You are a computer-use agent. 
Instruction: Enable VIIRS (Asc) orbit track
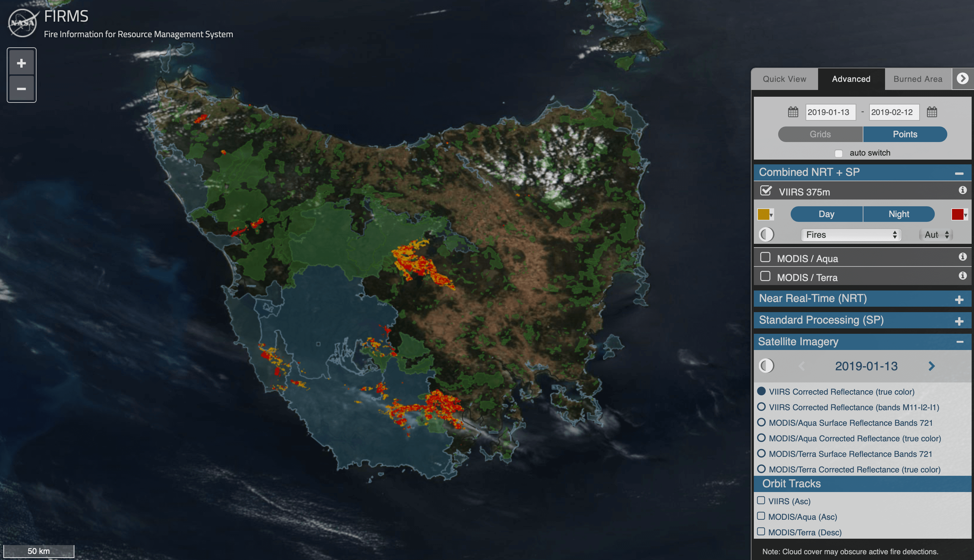coord(761,500)
